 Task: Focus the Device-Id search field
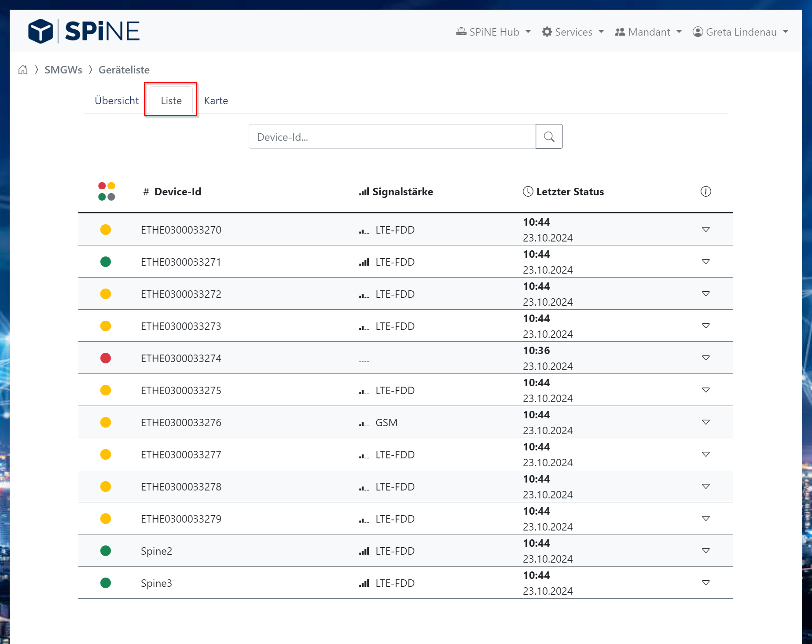pos(392,136)
